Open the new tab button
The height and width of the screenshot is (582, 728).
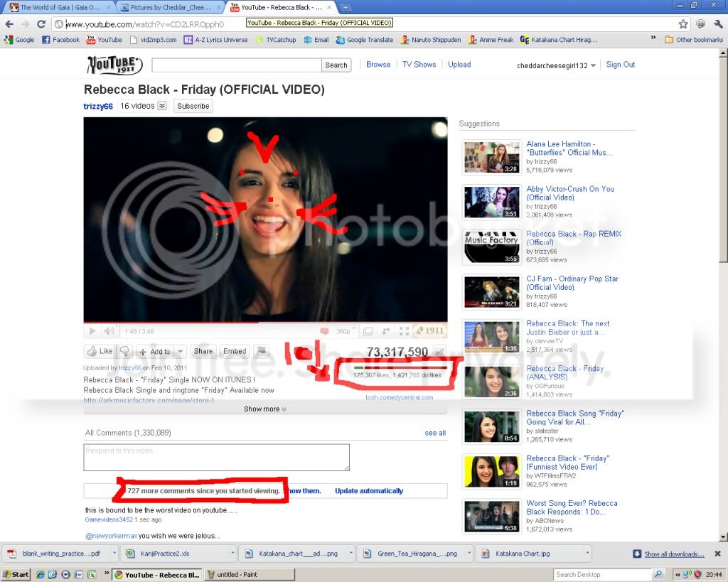pos(346,7)
